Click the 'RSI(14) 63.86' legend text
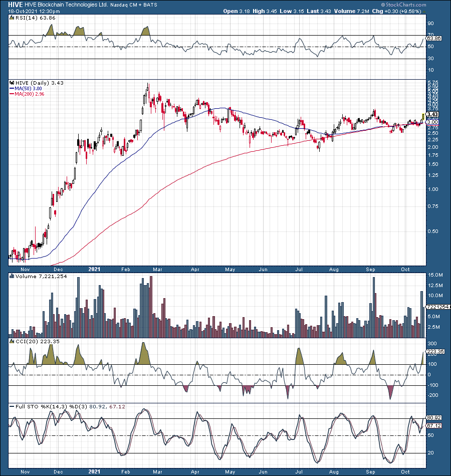451x476 pixels. click(x=36, y=18)
